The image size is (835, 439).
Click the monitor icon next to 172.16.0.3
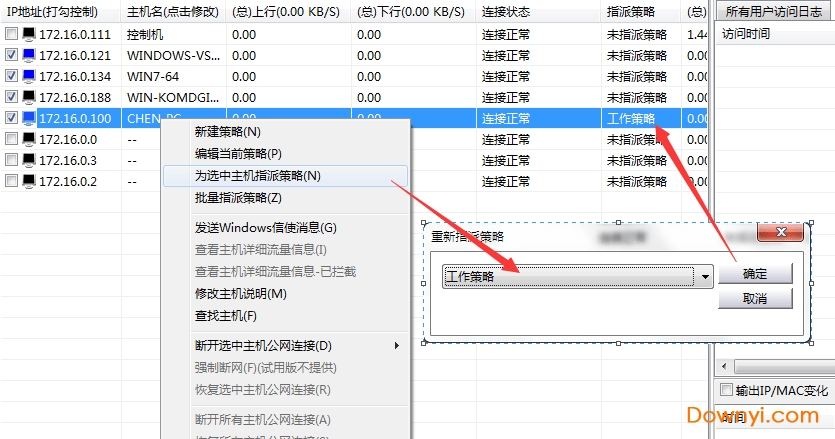28,160
